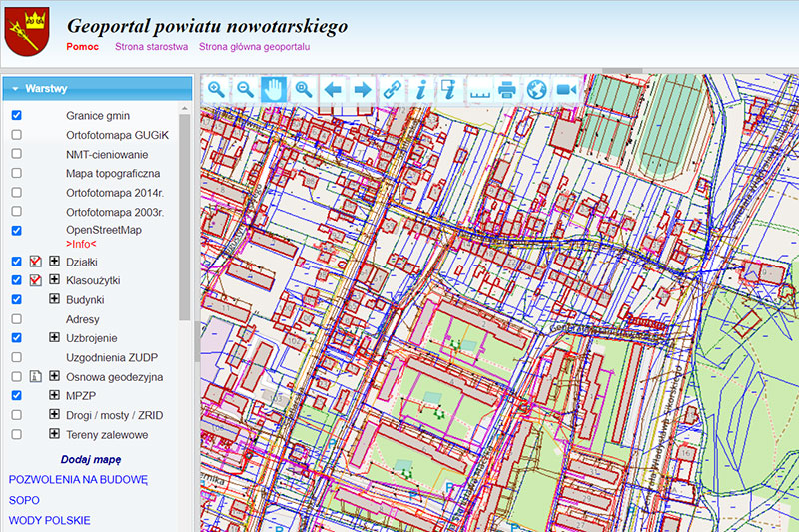The width and height of the screenshot is (799, 532).
Task: Click the layers panel vertical scrollbar
Action: 185,218
